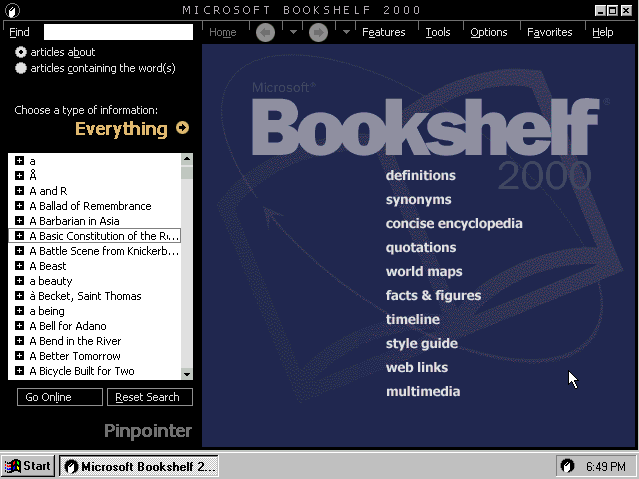Select 'articles containing the word(s)' option

(21, 68)
